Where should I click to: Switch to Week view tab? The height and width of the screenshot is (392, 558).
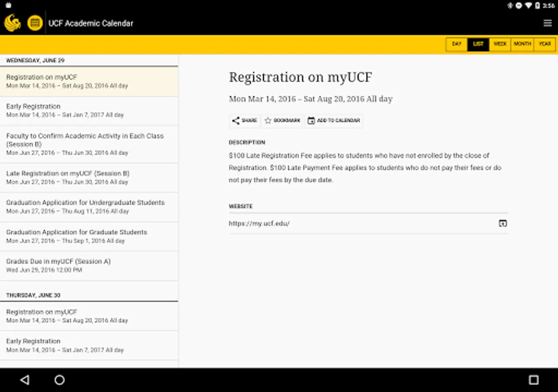tap(500, 44)
